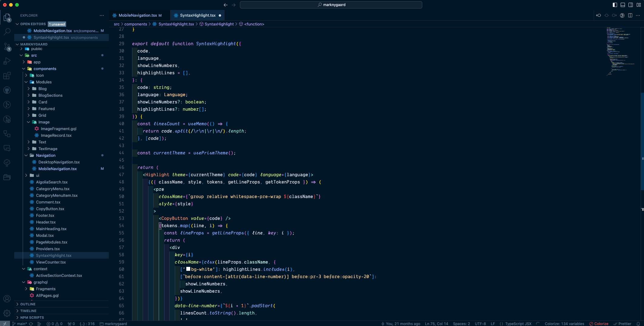This screenshot has height=326, width=644.
Task: Open the GitHub view in activity bar
Action: pyautogui.click(x=7, y=90)
